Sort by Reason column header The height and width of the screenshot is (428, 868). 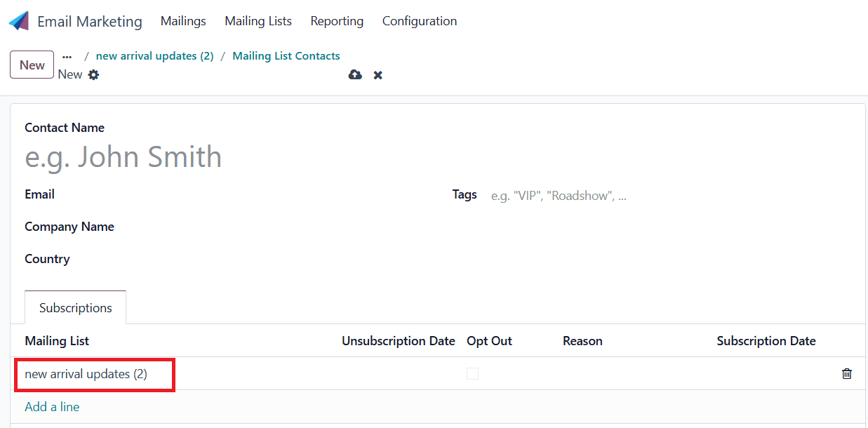(x=582, y=341)
